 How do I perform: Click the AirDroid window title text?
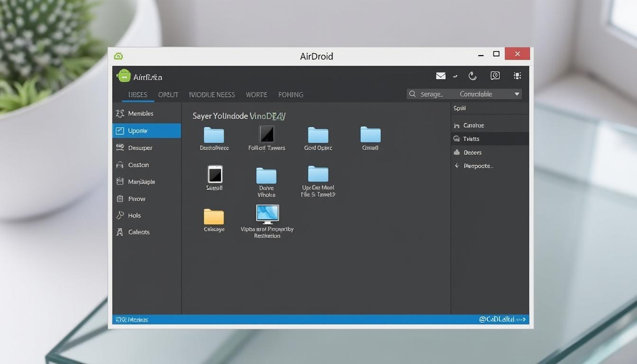[x=317, y=56]
